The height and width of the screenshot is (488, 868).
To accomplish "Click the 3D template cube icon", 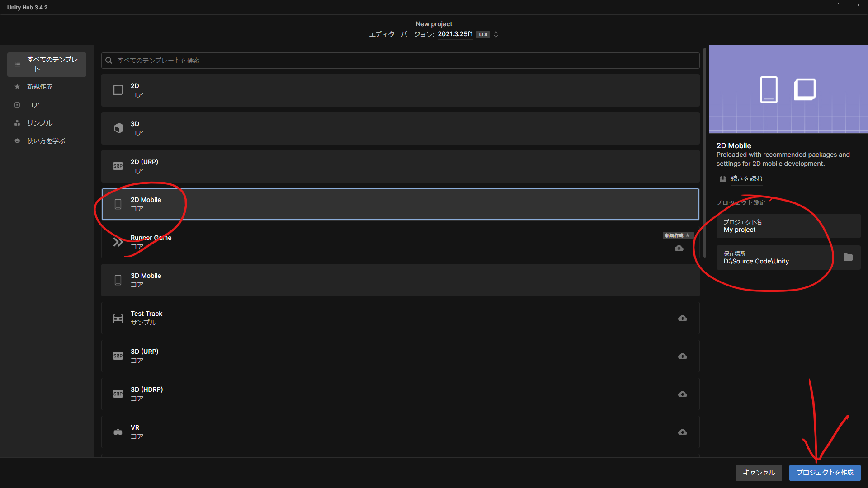I will 118,128.
